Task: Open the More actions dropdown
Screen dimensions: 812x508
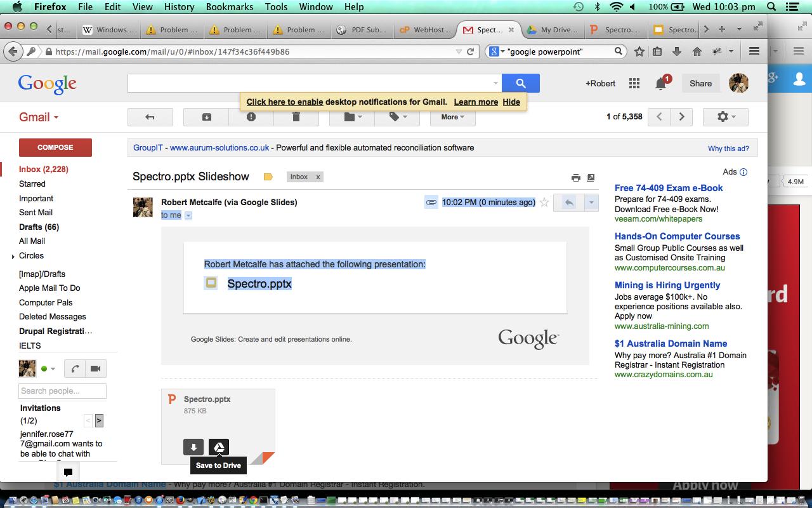Action: [x=453, y=117]
